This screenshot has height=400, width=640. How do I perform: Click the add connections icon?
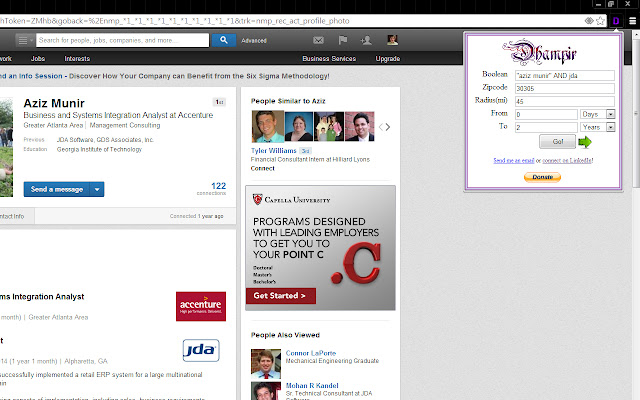click(x=367, y=40)
